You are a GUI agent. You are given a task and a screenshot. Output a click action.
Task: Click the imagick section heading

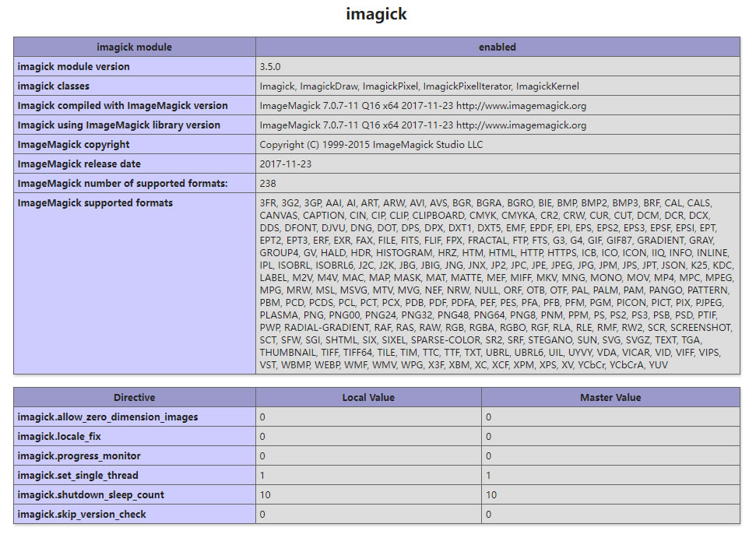click(377, 14)
